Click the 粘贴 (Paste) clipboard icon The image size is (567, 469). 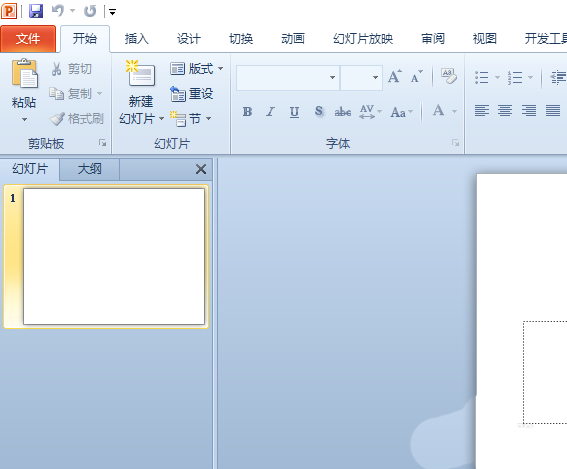24,74
